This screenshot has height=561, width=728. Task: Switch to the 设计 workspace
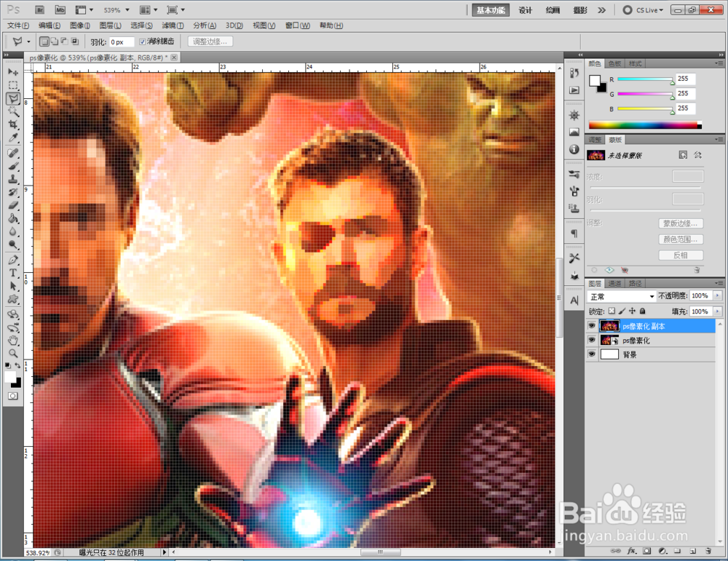pyautogui.click(x=525, y=10)
